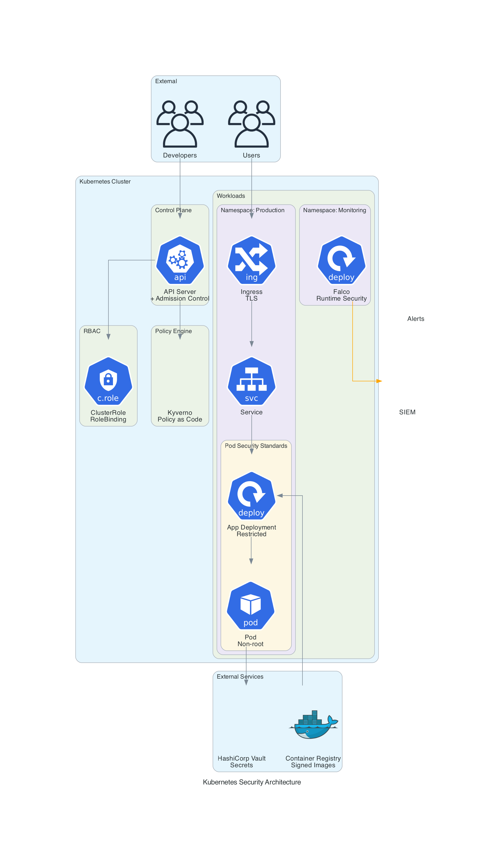This screenshot has height=859, width=504.
Task: Click the Users group icon
Action: click(x=251, y=123)
